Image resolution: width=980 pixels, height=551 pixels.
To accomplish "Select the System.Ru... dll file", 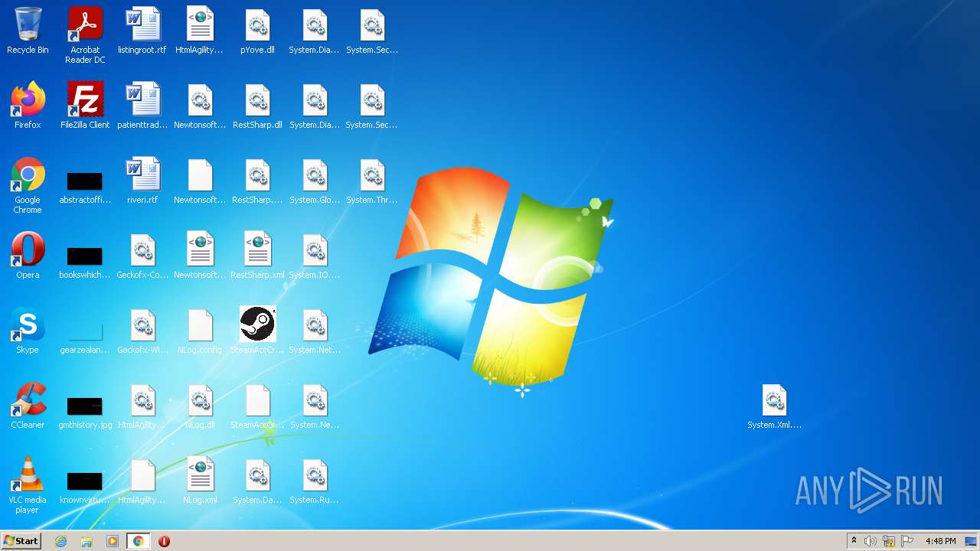I will click(x=315, y=481).
